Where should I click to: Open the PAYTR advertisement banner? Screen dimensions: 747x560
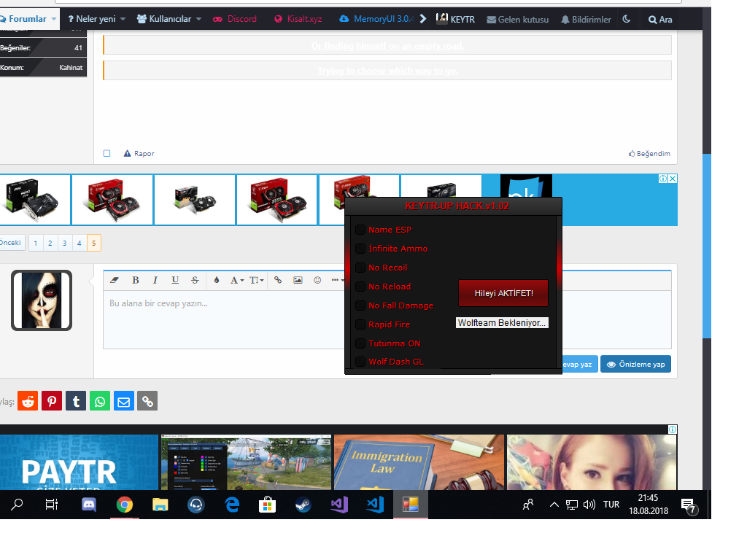[x=79, y=462]
